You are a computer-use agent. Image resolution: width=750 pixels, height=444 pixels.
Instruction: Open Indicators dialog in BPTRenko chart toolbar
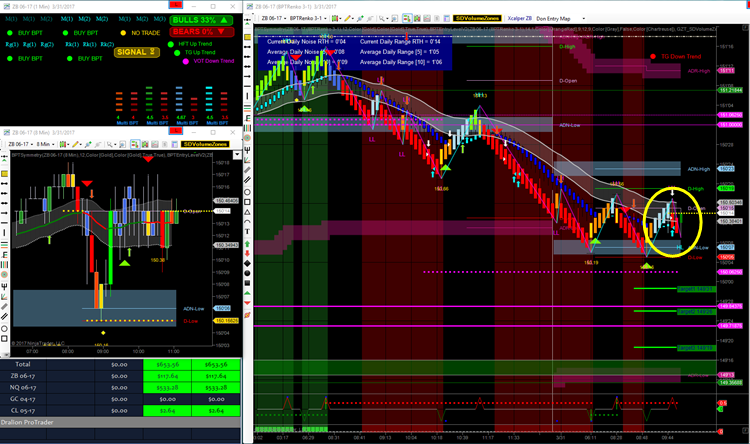360,18
